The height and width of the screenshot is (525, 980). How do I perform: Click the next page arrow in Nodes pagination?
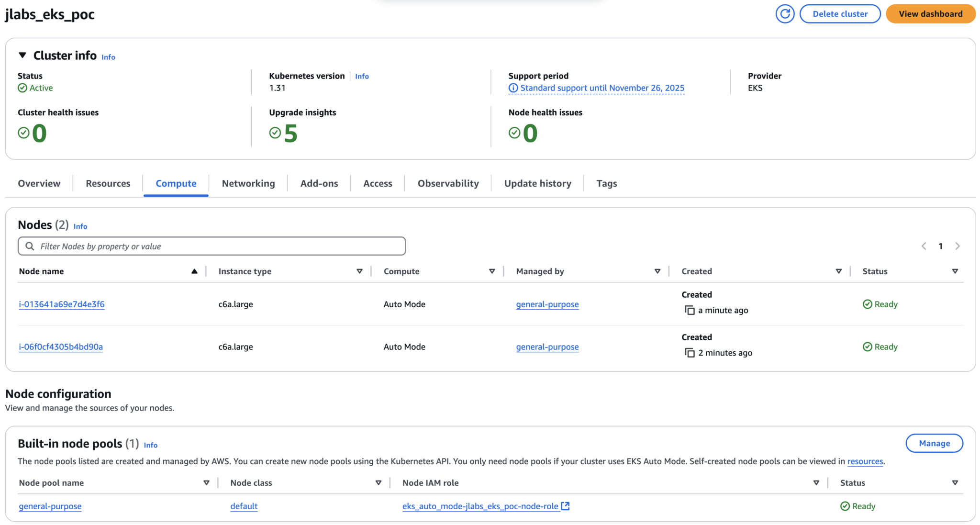tap(958, 246)
